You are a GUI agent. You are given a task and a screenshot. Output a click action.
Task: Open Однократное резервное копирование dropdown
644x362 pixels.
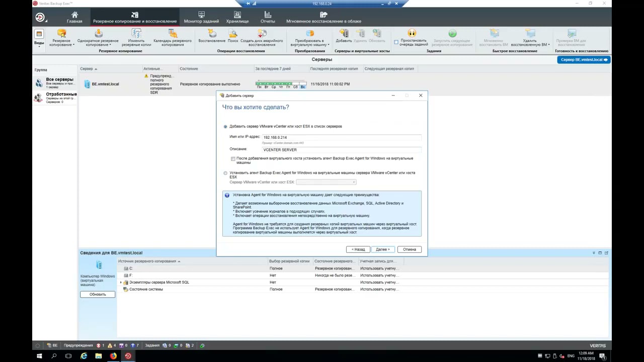(x=98, y=38)
